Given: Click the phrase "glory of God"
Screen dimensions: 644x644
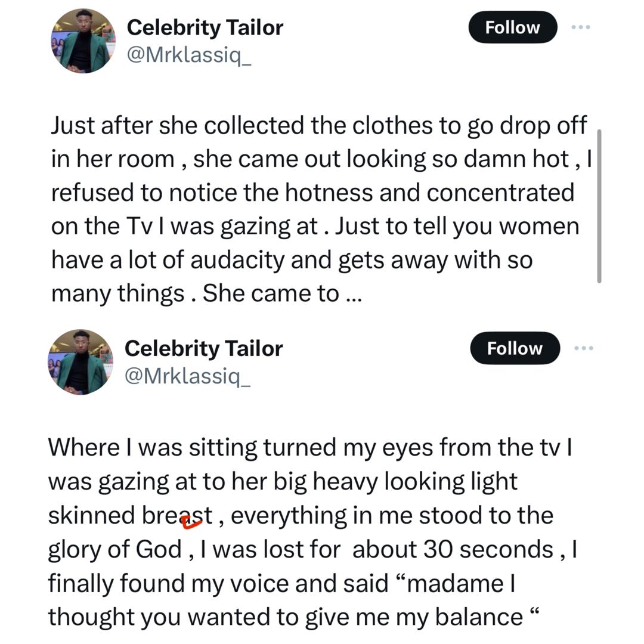Looking at the screenshot, I should coord(115,549).
